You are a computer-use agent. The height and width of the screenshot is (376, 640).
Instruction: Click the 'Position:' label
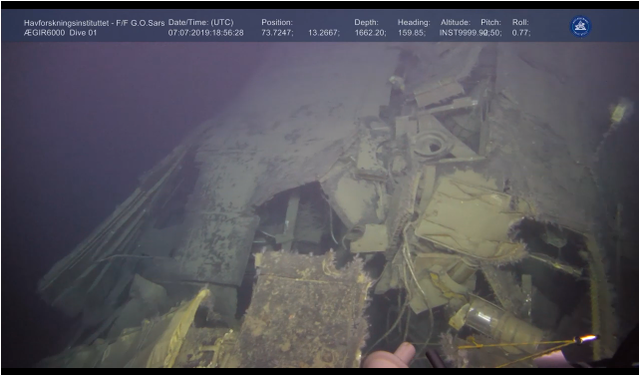277,22
